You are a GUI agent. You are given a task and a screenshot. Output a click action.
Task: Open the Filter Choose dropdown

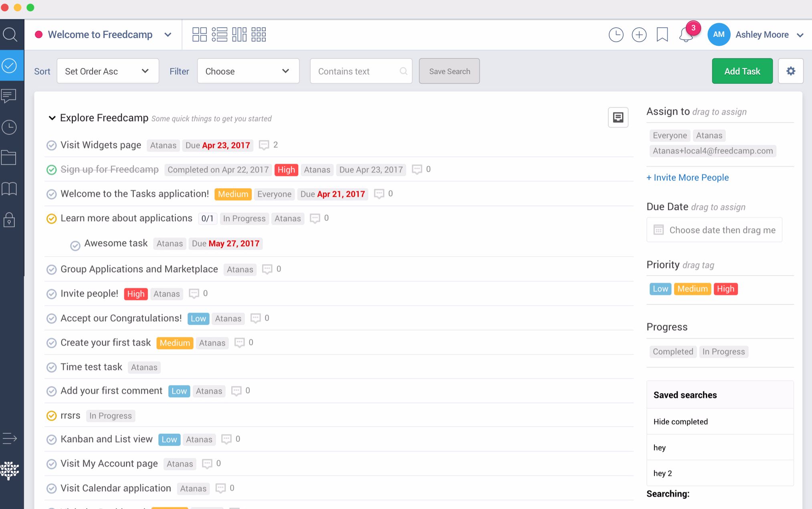click(x=248, y=71)
